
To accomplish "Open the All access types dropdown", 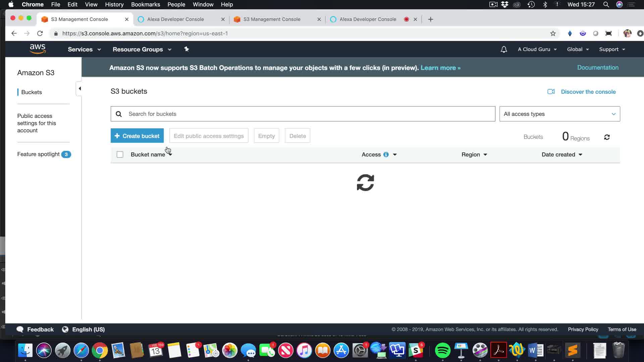I will [559, 114].
